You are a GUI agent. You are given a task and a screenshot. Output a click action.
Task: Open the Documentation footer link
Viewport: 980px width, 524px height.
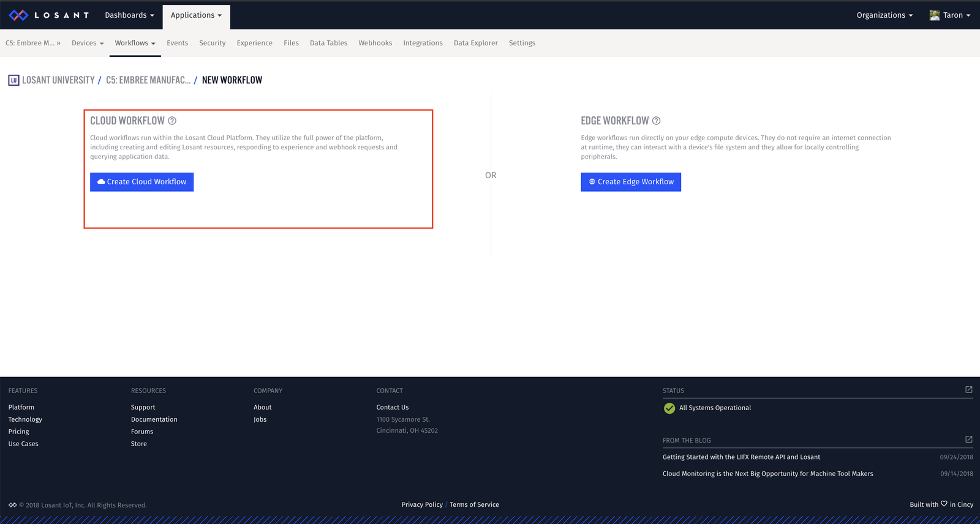coord(154,419)
